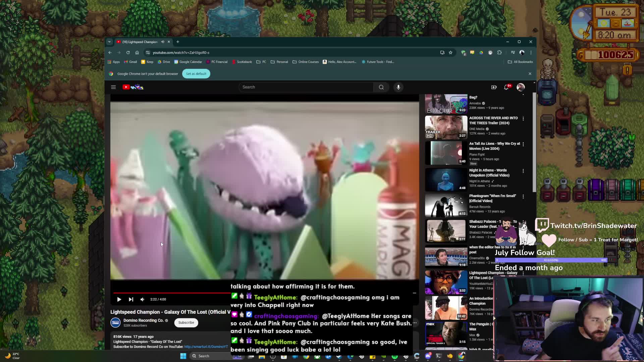
Task: Click the video frame to resume
Action: point(265,190)
